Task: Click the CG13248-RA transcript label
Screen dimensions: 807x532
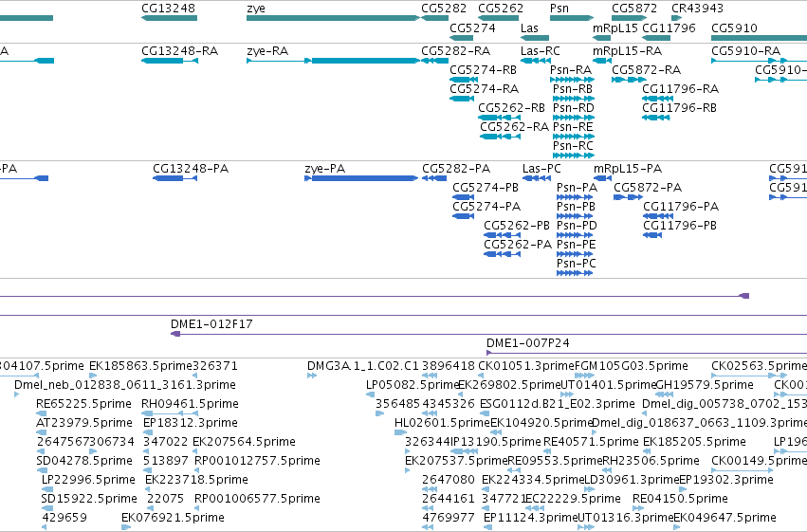Action: (179, 51)
